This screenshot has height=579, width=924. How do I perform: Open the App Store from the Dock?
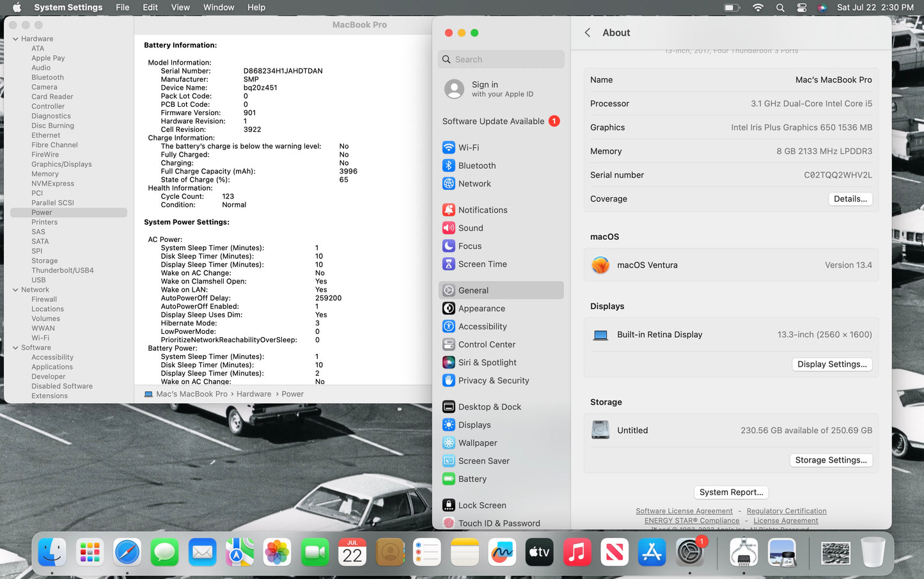click(x=652, y=551)
